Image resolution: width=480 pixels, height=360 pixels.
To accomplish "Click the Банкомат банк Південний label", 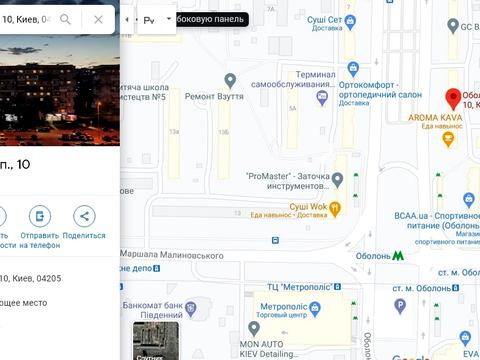I will pyautogui.click(x=153, y=310).
